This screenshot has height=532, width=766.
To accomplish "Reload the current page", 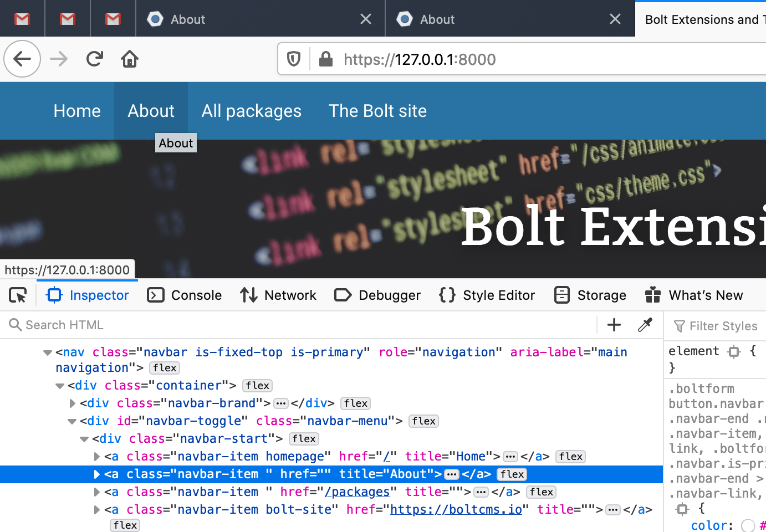I will click(x=95, y=59).
